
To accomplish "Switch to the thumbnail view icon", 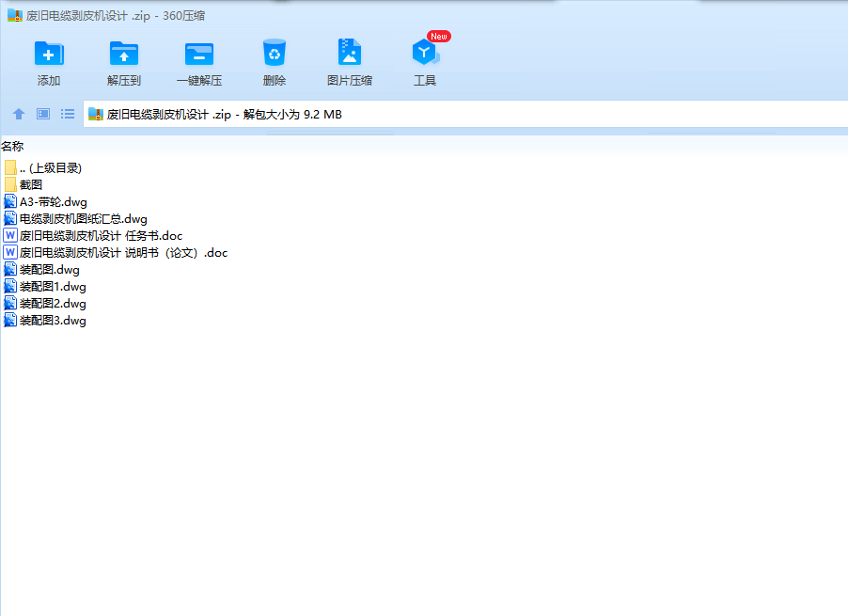I will click(x=43, y=114).
